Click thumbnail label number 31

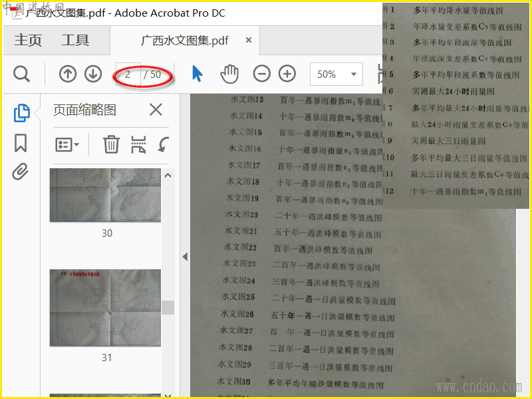coord(107,357)
